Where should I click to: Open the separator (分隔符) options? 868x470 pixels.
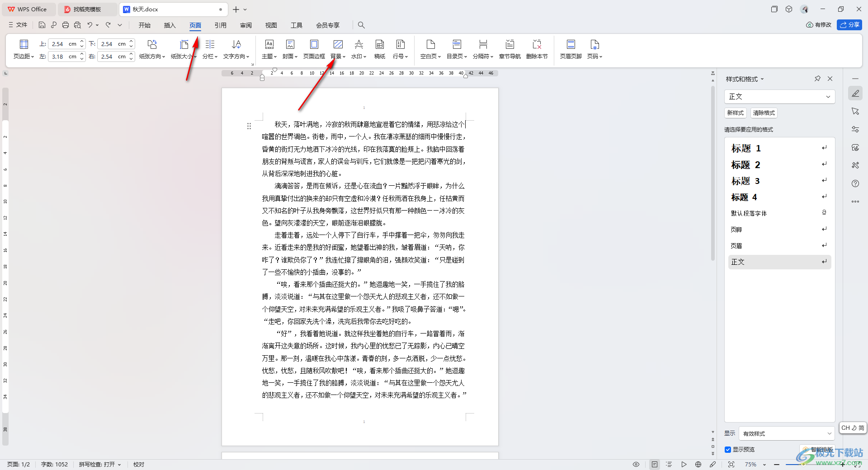(483, 49)
